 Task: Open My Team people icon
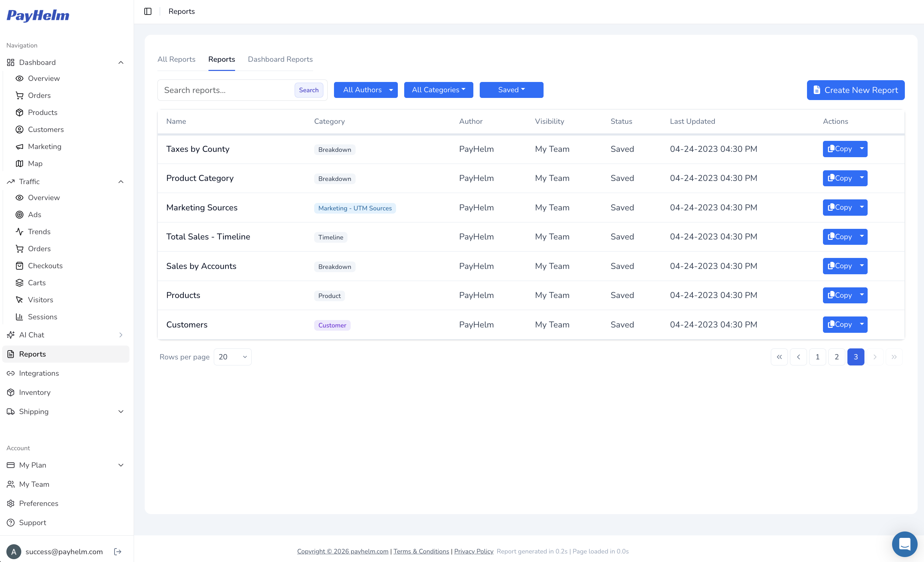click(x=11, y=484)
